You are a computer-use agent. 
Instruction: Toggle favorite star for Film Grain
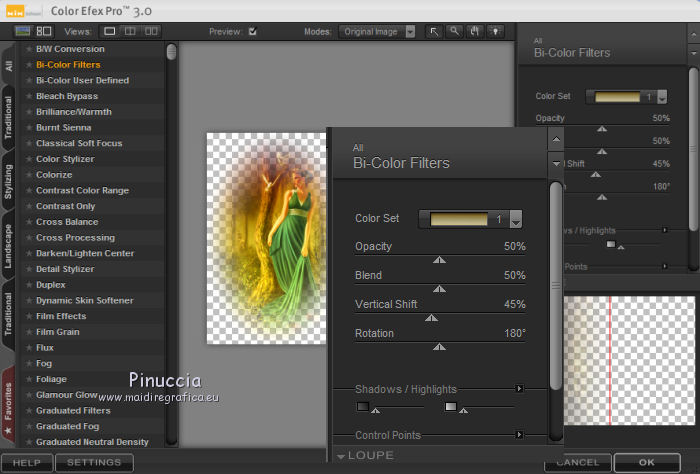[x=28, y=332]
